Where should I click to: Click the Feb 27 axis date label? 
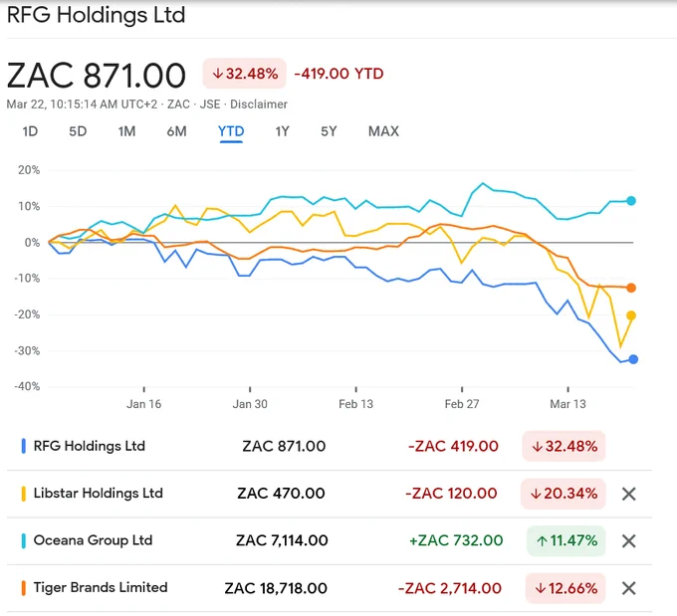(462, 404)
